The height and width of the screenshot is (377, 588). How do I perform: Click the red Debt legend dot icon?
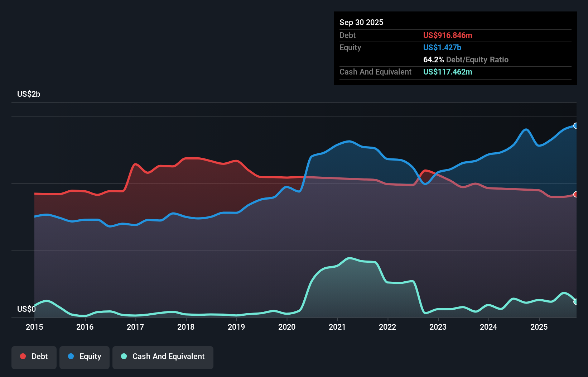point(22,356)
